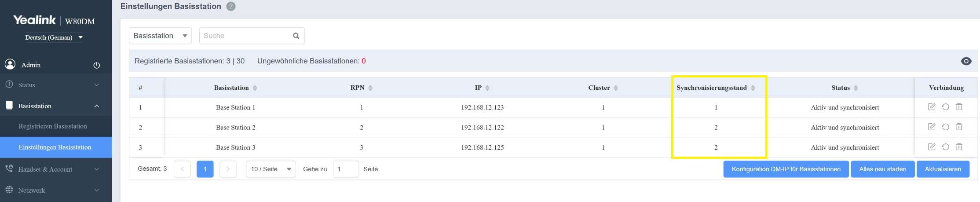Toggle column visibility eye icon

click(x=966, y=61)
